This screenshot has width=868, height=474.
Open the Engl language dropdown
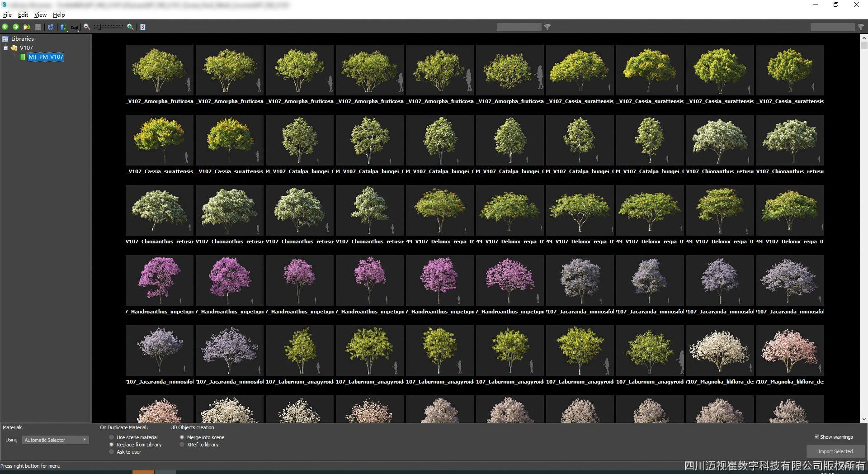tap(74, 27)
